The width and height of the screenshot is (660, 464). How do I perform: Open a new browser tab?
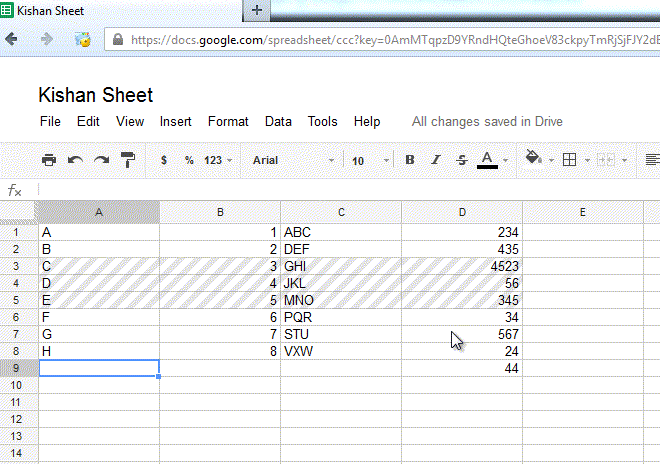tap(257, 10)
